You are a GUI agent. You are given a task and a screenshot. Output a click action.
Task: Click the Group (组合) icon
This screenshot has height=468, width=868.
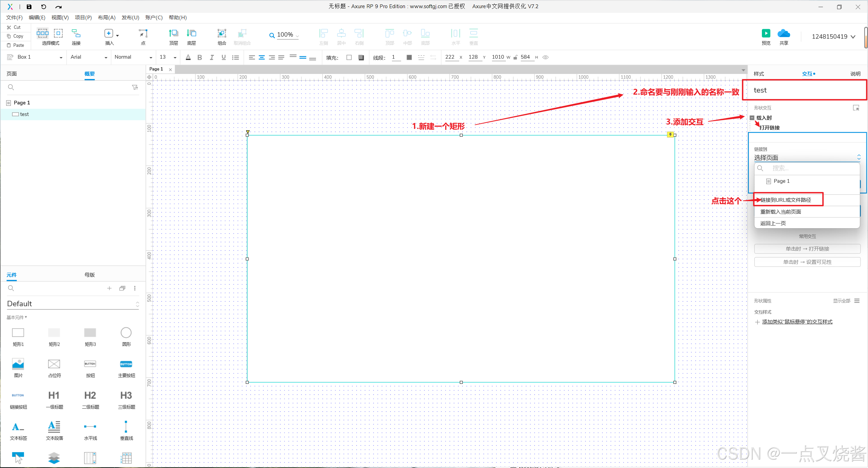pos(222,33)
